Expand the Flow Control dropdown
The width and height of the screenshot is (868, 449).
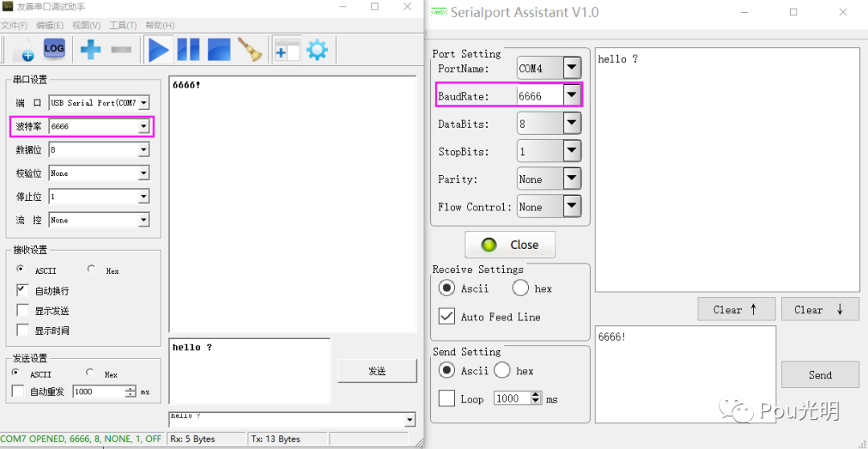coord(572,206)
